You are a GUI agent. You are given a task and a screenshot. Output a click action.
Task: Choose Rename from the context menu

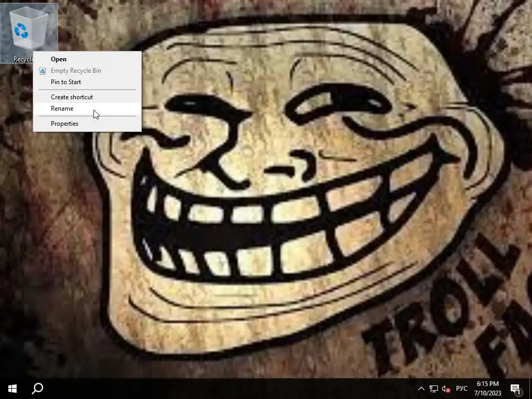click(87, 109)
